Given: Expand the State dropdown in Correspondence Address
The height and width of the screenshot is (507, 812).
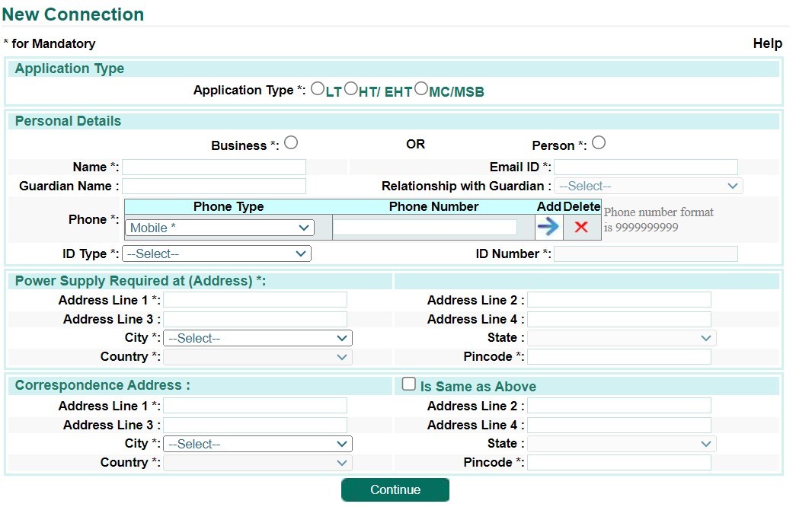Looking at the screenshot, I should 622,443.
